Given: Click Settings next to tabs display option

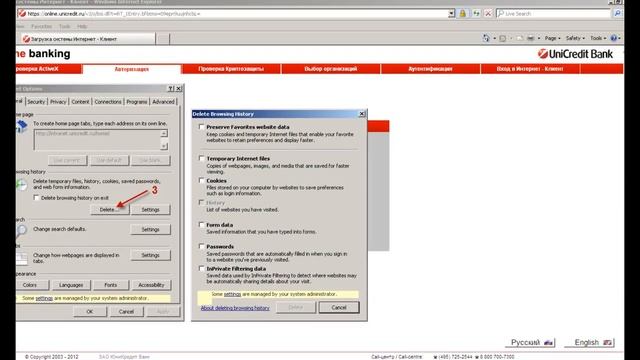Looking at the screenshot, I should coord(150,255).
